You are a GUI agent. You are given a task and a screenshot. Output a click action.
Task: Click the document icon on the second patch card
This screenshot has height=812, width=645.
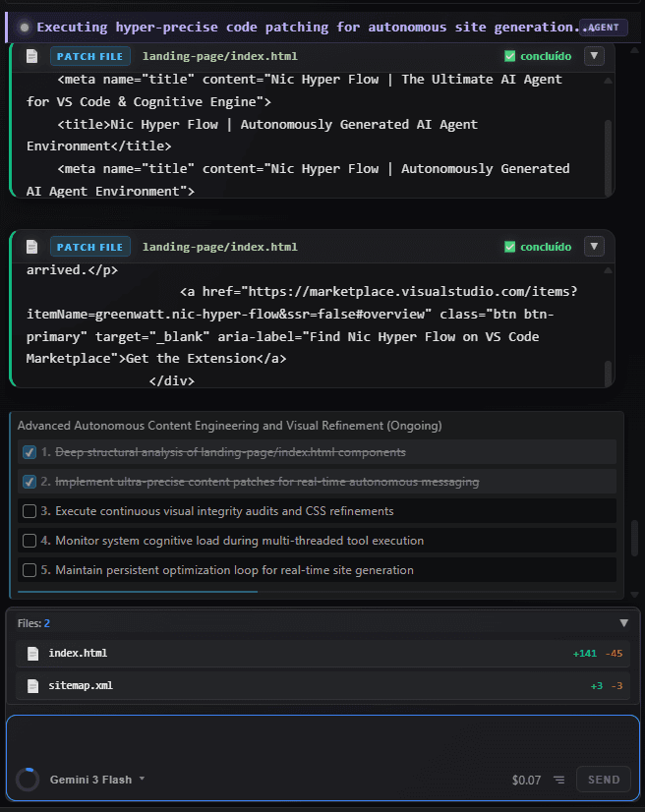pos(33,247)
